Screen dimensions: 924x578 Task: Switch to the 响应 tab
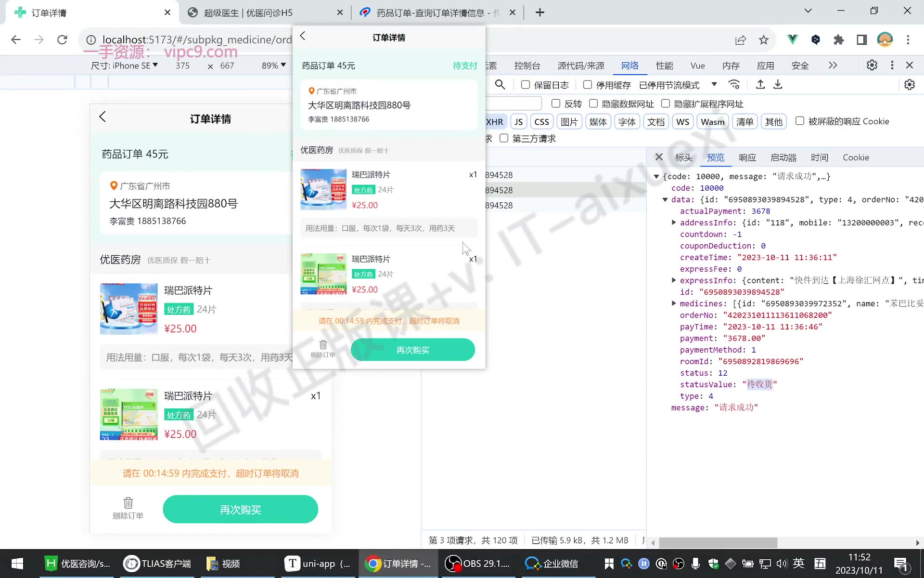click(x=747, y=158)
